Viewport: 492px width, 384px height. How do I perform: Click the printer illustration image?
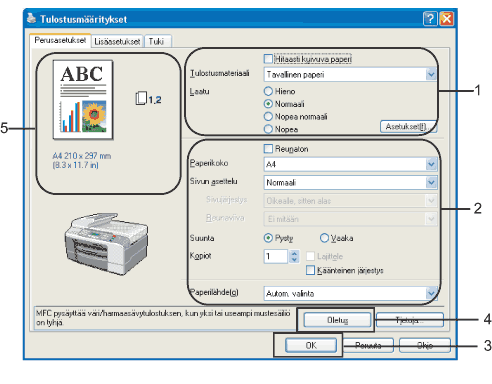point(106,243)
